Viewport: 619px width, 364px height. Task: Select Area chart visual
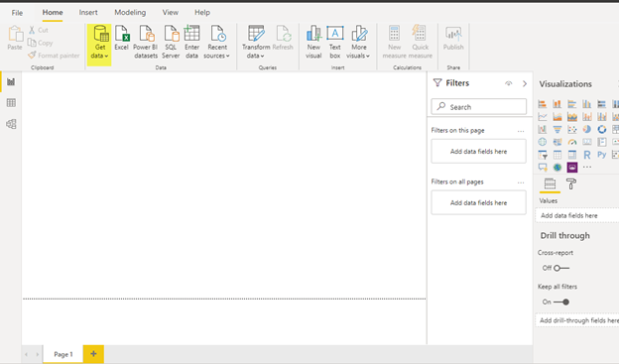[x=557, y=117]
